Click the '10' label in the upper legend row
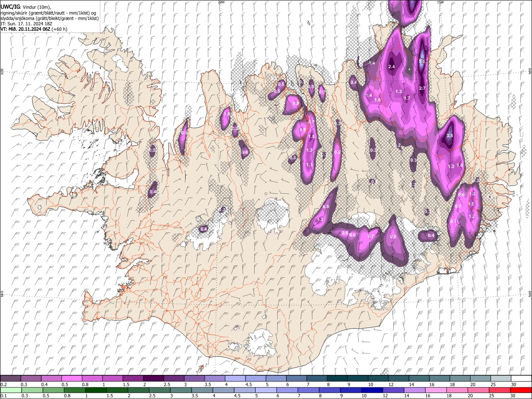Image resolution: width=532 pixels, height=399 pixels. tap(370, 384)
